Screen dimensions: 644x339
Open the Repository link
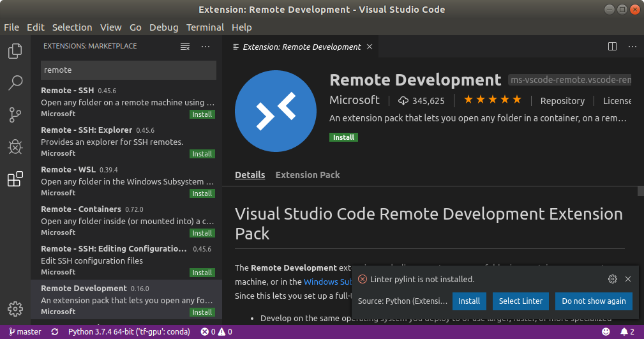point(562,101)
